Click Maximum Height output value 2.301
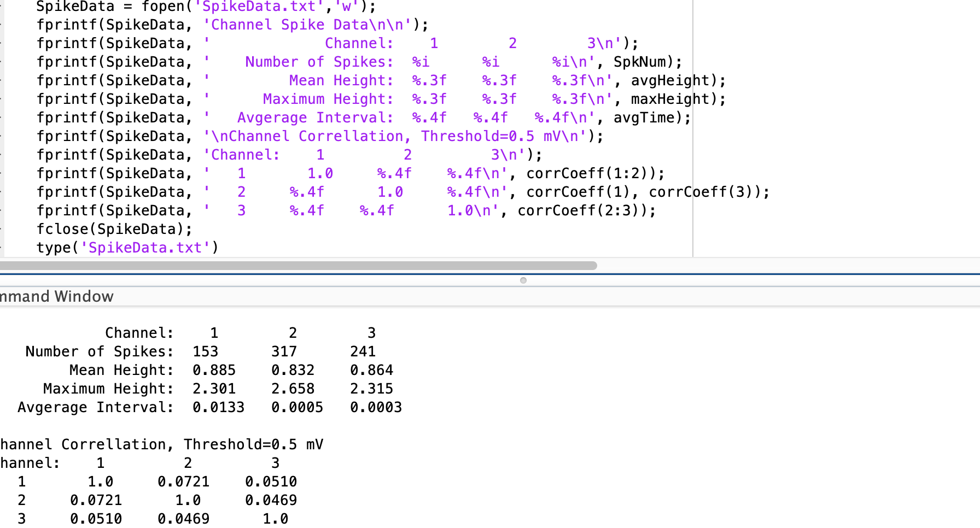Screen dimensions: 980x528 click(x=214, y=389)
